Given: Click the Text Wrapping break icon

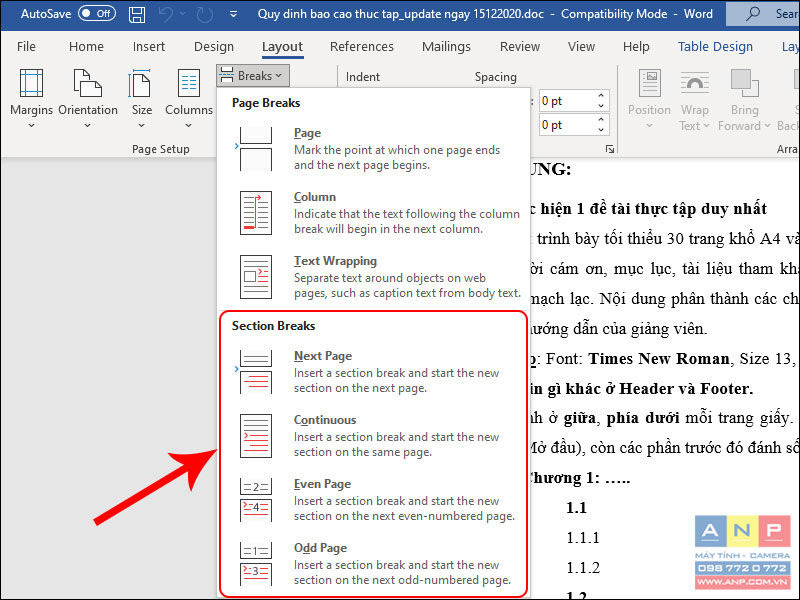Looking at the screenshot, I should click(x=256, y=277).
